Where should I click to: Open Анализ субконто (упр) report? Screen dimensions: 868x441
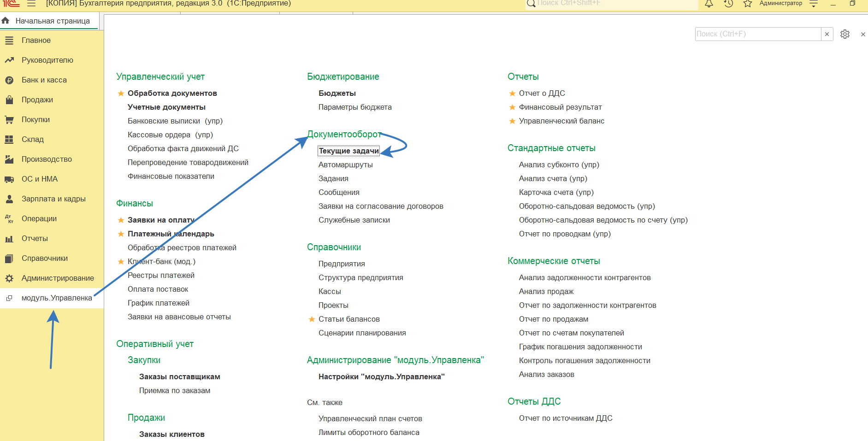[x=559, y=165]
